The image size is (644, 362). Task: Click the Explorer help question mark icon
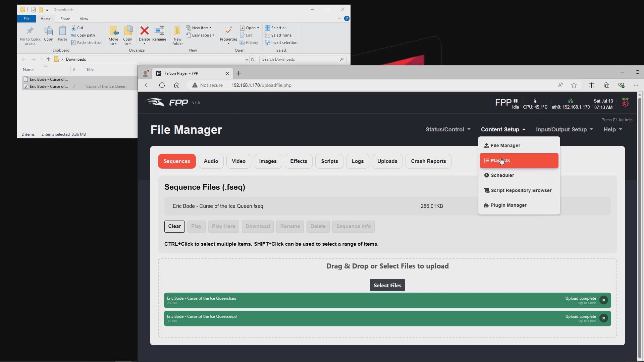click(347, 18)
